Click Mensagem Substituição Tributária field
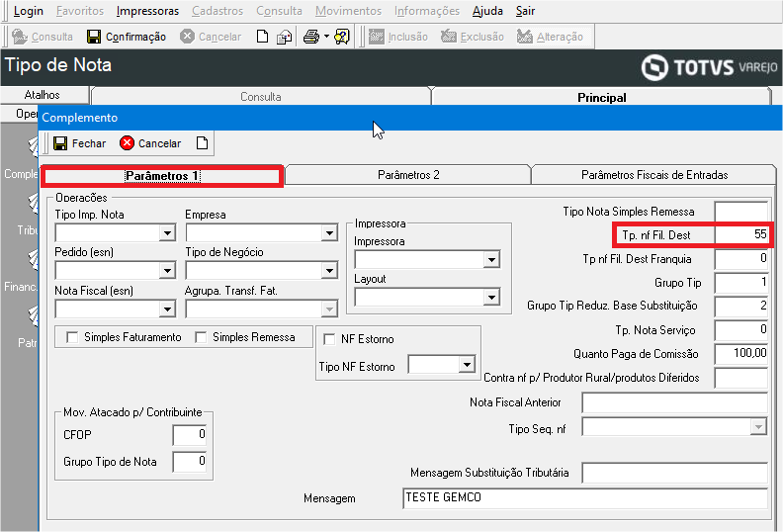The height and width of the screenshot is (532, 783). (674, 473)
